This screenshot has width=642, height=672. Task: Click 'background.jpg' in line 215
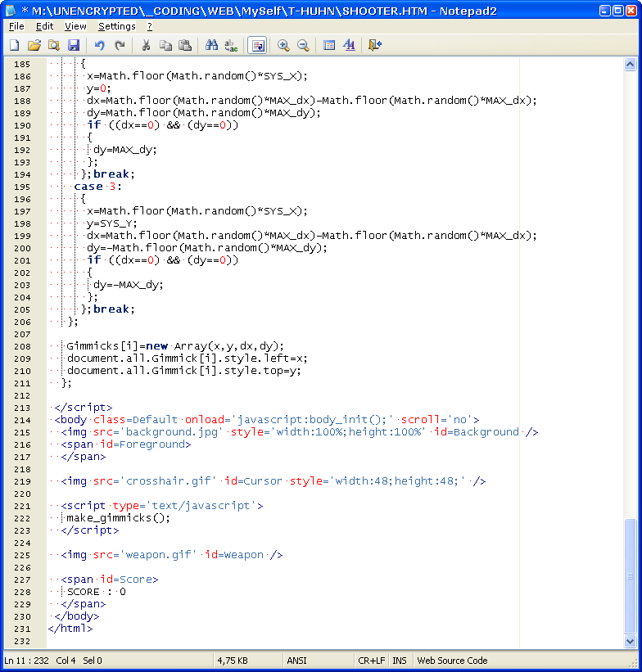click(x=171, y=432)
